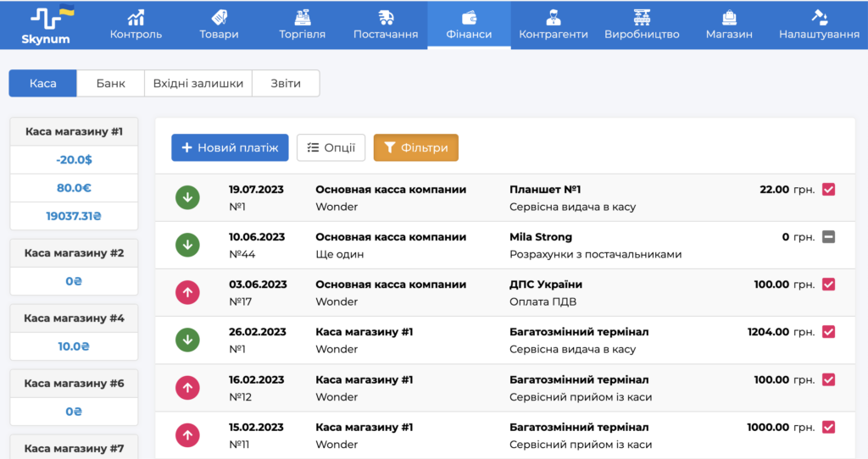Click red arrow icon for 16.02.2023 payment
Screen dimensions: 868x459
[187, 388]
